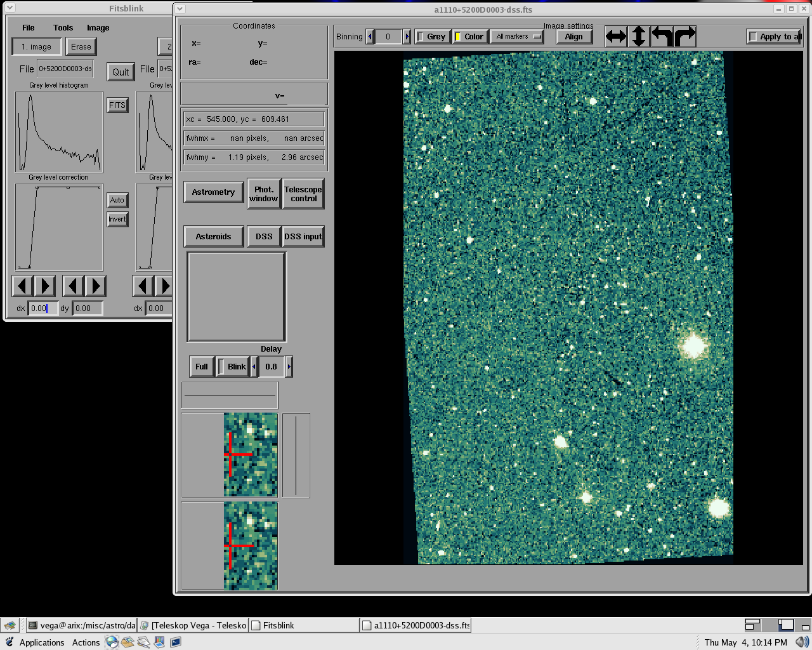812x650 pixels.
Task: Open the Phot. window button
Action: click(264, 194)
